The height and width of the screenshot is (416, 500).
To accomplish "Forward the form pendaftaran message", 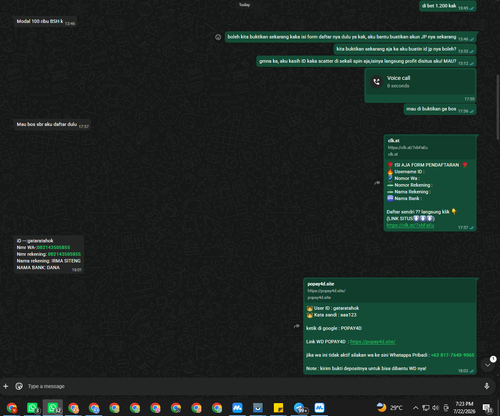I will 377,183.
